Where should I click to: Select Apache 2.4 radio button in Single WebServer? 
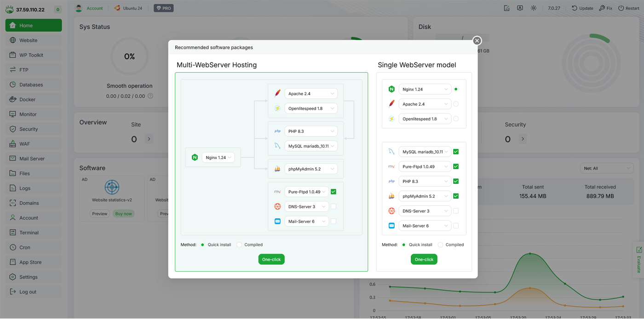tap(456, 104)
